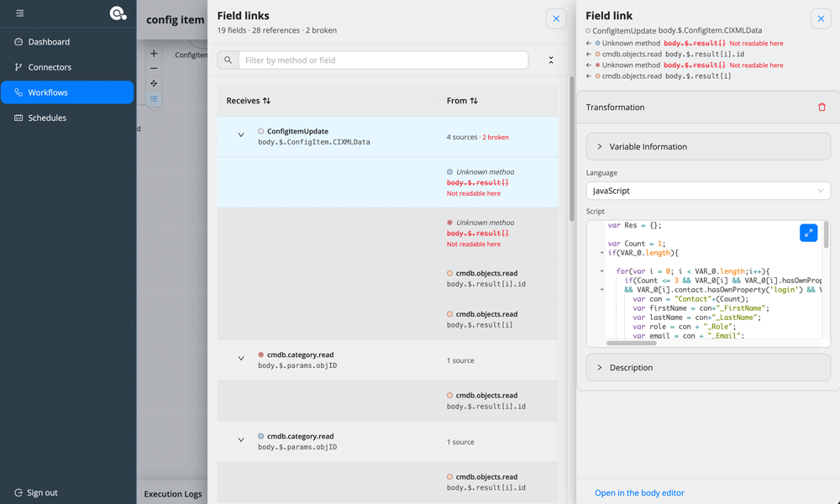
Task: Fold the if(VAR_0.length) code block
Action: pyautogui.click(x=601, y=253)
